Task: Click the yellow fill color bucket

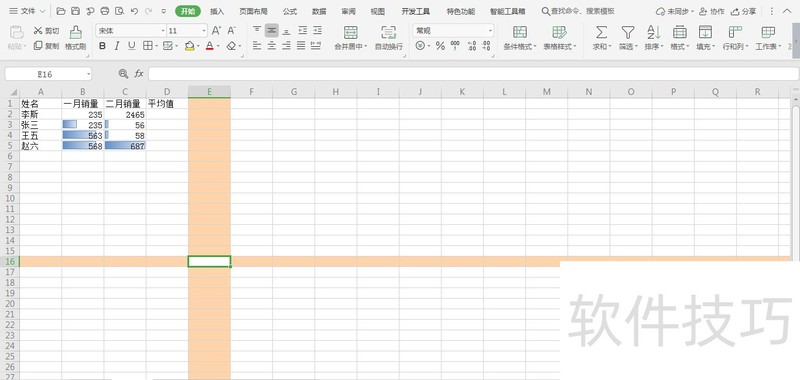Action: pyautogui.click(x=189, y=46)
